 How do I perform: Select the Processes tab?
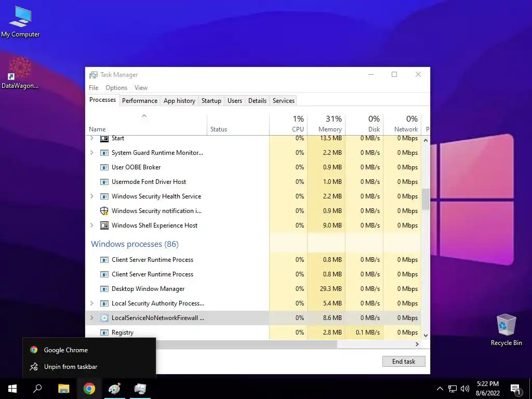[x=102, y=100]
